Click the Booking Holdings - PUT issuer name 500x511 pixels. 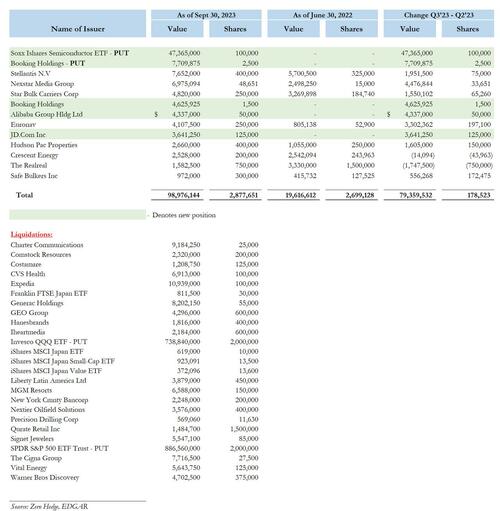(x=48, y=63)
